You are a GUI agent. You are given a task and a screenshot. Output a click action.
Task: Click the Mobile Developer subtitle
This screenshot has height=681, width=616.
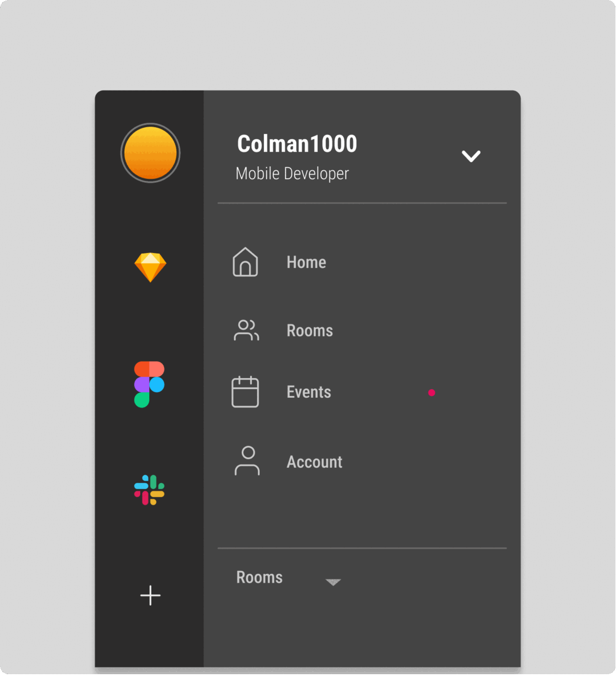click(292, 174)
